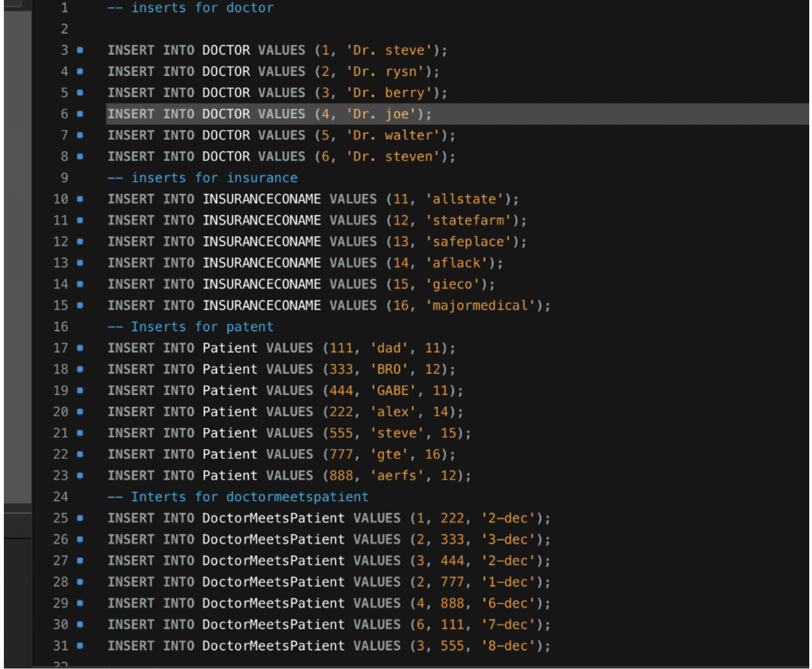The image size is (812, 669).
Task: Click the 'aerfs' patient name string
Action: pyautogui.click(x=397, y=475)
